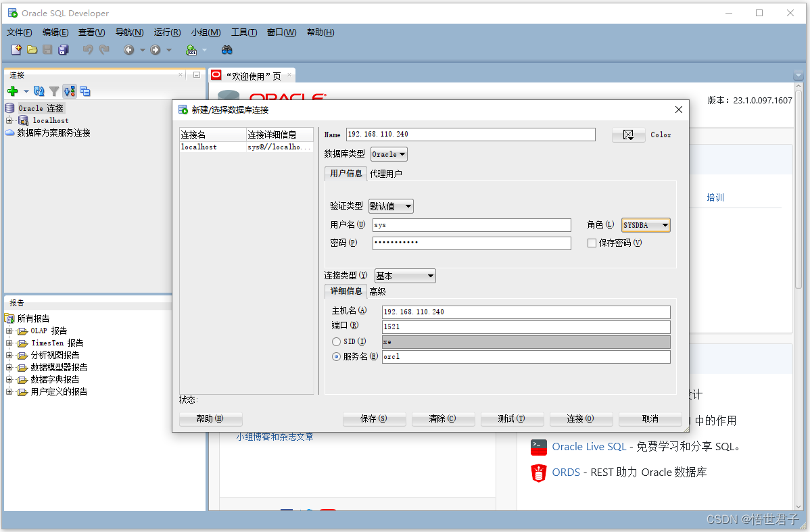Click the binoculars Find DB Object icon
The height and width of the screenshot is (532, 810).
[x=227, y=49]
